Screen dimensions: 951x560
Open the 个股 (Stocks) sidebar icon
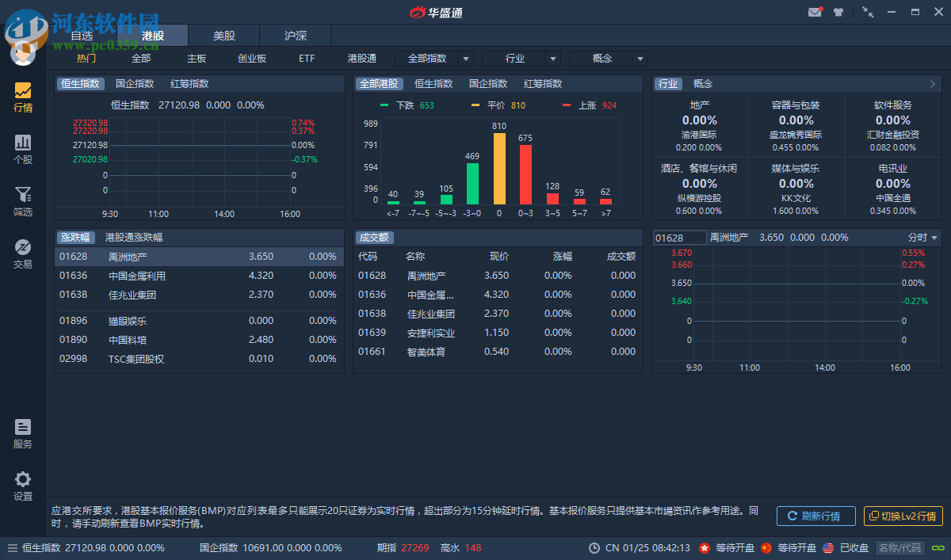click(x=23, y=147)
